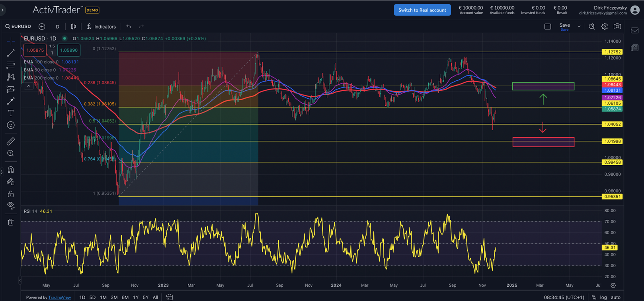Open the D timeframe interval dropdown
The image size is (644, 301).
(x=57, y=27)
